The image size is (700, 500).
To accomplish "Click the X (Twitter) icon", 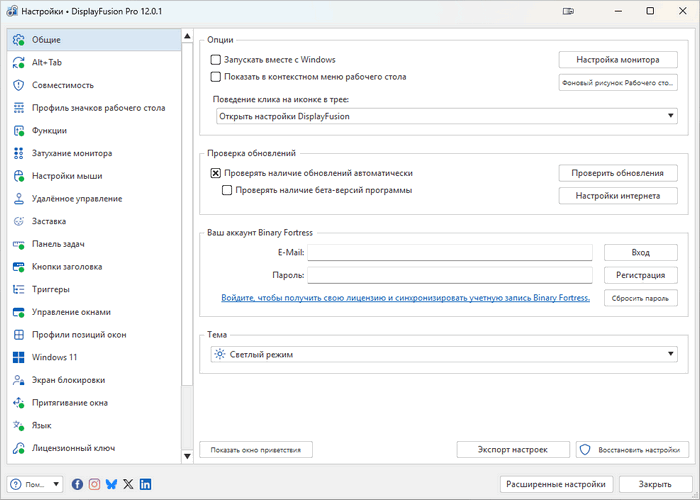I will click(128, 485).
